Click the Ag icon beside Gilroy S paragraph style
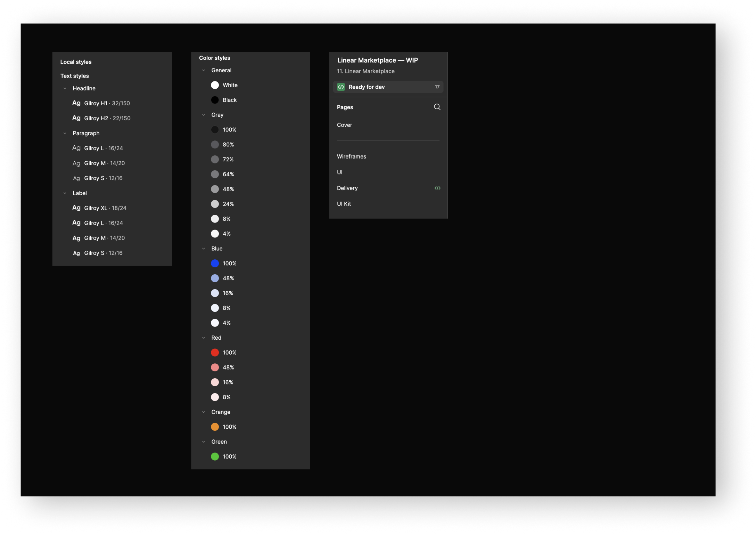Viewport: 756px width, 534px height. (x=77, y=178)
